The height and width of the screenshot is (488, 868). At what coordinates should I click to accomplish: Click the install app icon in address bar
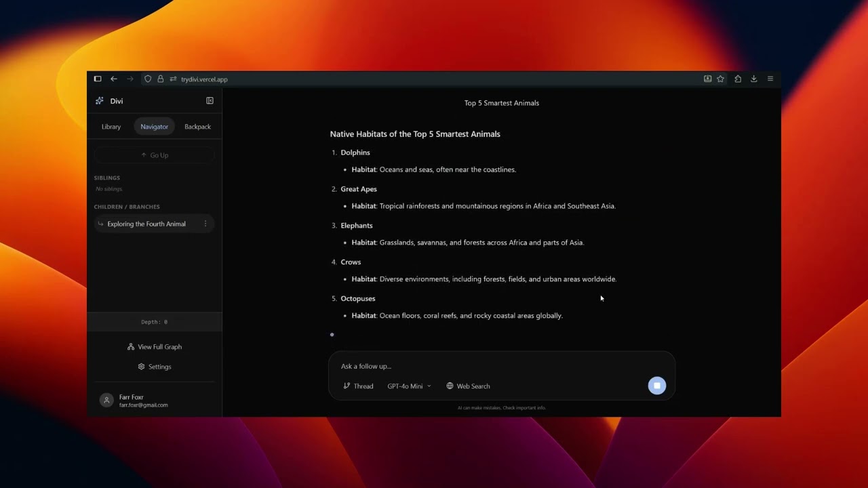(x=707, y=79)
